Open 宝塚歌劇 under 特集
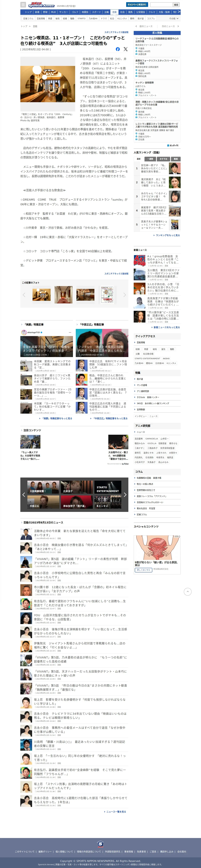This screenshot has width=201, height=868. click(x=157, y=409)
